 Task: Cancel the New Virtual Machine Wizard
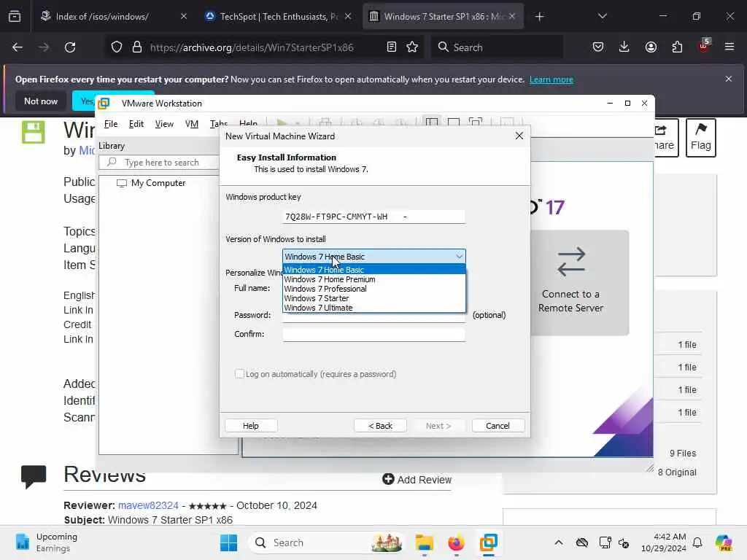pos(498,426)
